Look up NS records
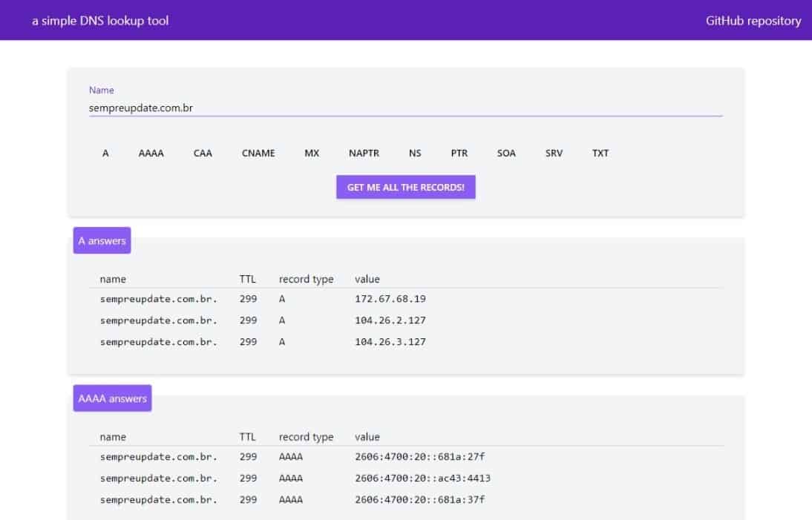This screenshot has height=520, width=812. [415, 153]
